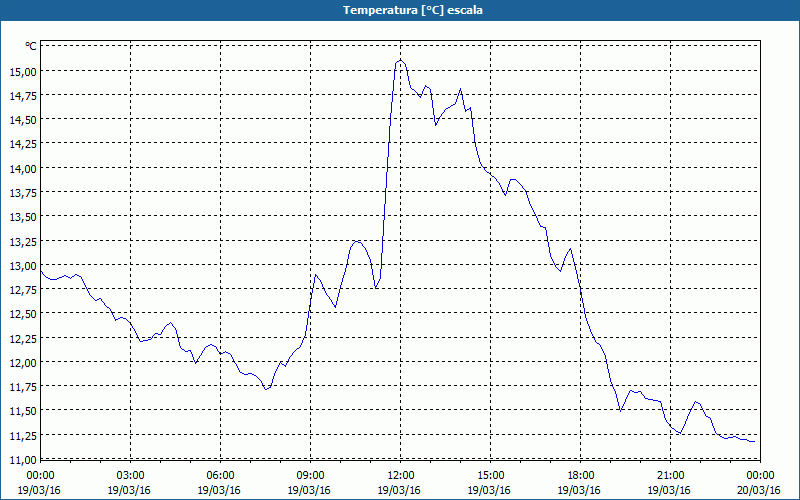Screen dimensions: 800x500
Task: Click the 21:00 time axis label
Action: click(670, 476)
